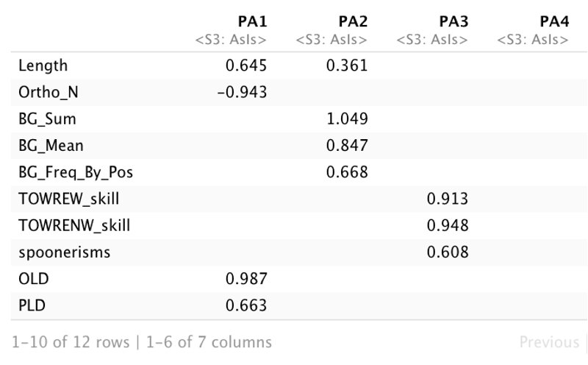Select the spoonerisms row label
The width and height of the screenshot is (588, 365).
pos(65,252)
